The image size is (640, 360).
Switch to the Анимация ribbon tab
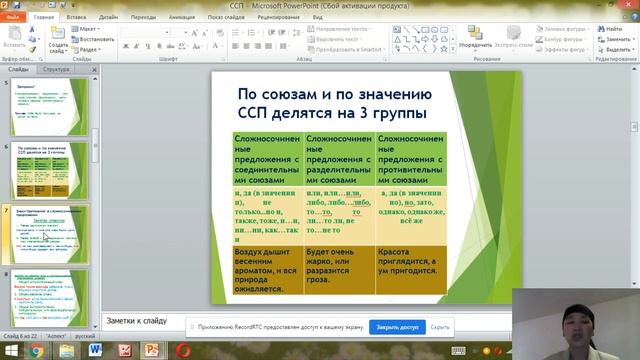[x=182, y=17]
